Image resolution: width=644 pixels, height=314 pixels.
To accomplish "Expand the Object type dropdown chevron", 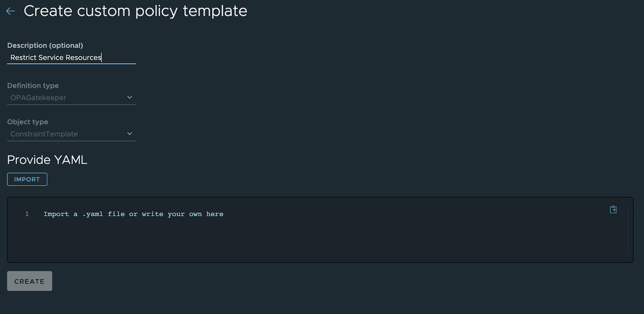I will [130, 134].
